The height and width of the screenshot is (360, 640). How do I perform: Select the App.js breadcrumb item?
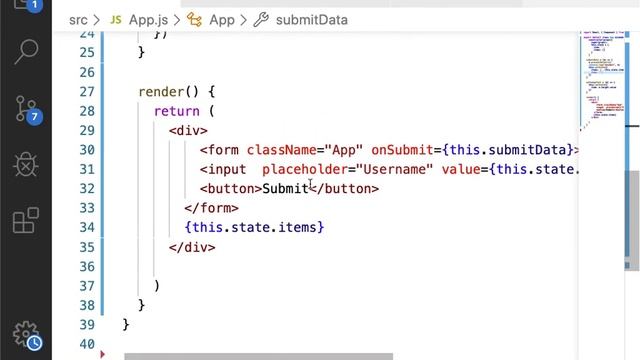pyautogui.click(x=148, y=20)
